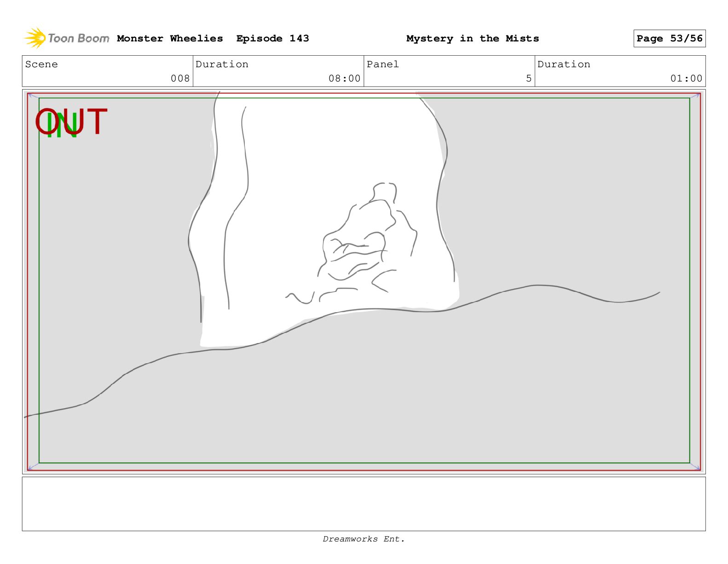Click the red 'OUT' camera label
This screenshot has height=564, width=728.
71,122
